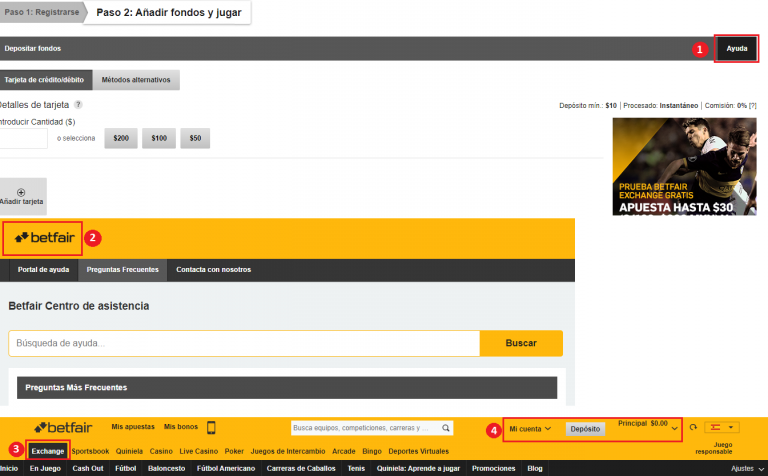The image size is (768, 476).
Task: Open the Métodos alternativos tab
Action: tap(136, 80)
